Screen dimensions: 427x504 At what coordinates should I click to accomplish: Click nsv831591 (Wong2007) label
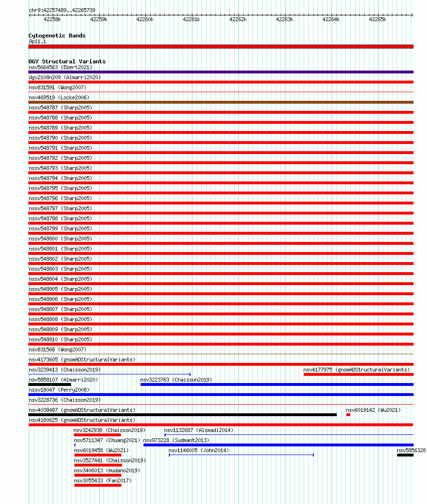pos(58,87)
